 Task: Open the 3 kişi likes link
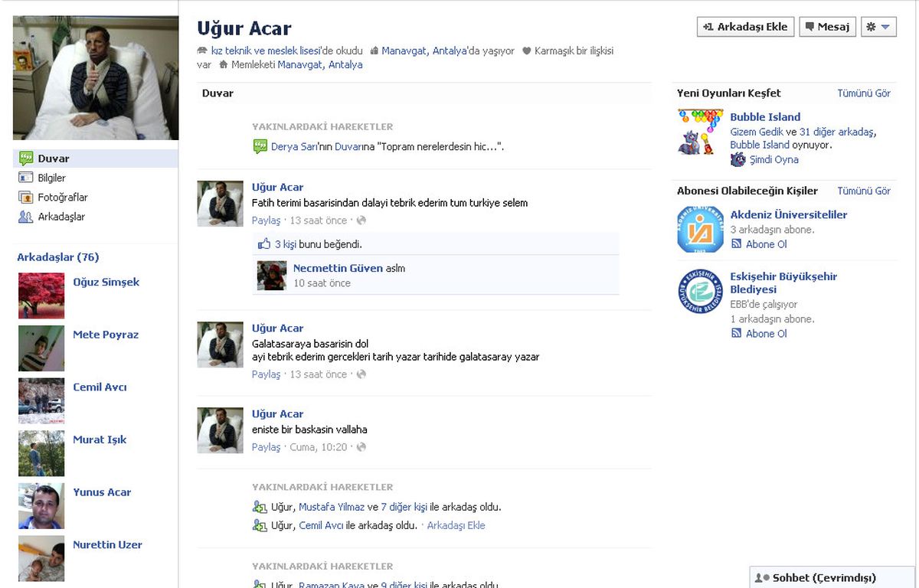click(286, 244)
